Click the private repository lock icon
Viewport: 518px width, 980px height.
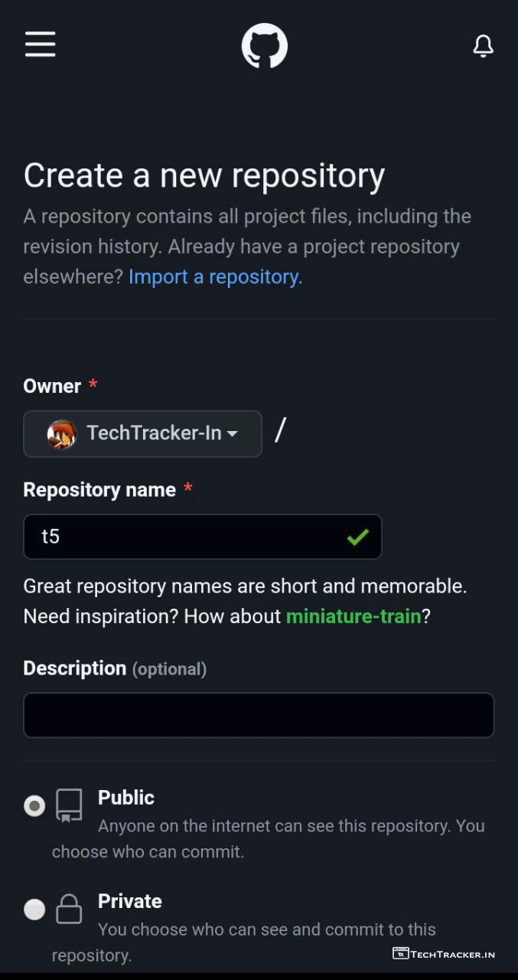coord(69,910)
